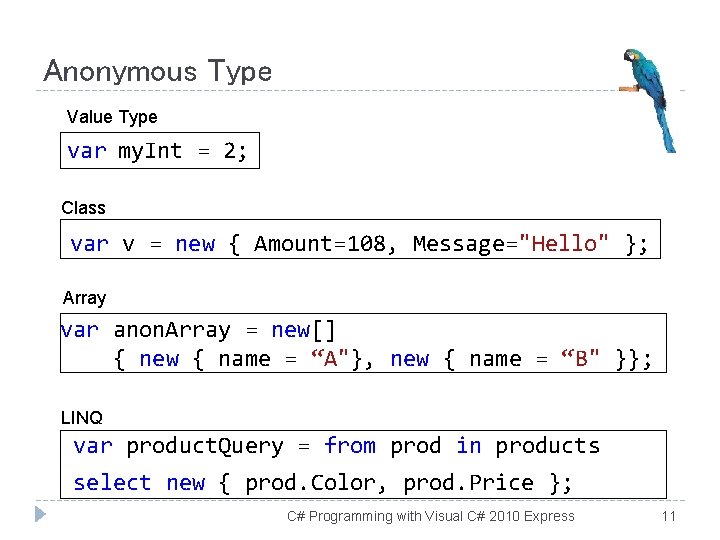Screen dimensions: 720x540
Task: Click the "Hello" string literal
Action: click(x=563, y=242)
